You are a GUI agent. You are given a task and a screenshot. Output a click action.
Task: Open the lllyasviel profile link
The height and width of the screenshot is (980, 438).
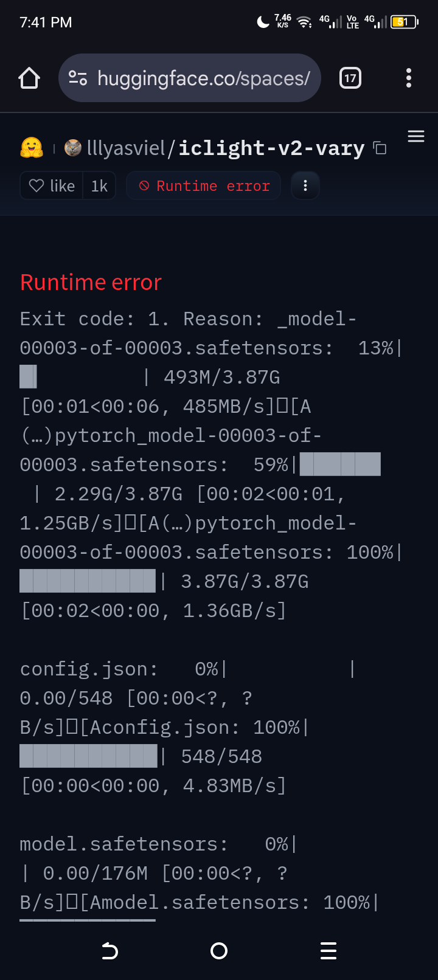(125, 148)
